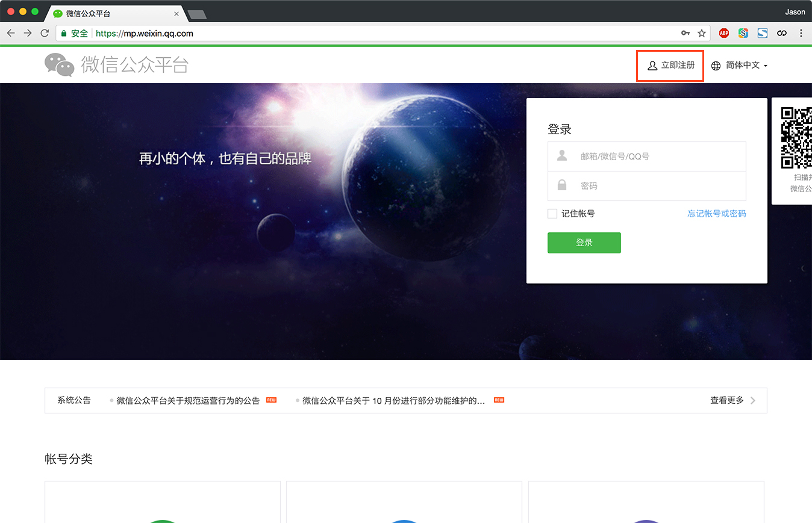Click the 安全 secure label in address bar

80,33
